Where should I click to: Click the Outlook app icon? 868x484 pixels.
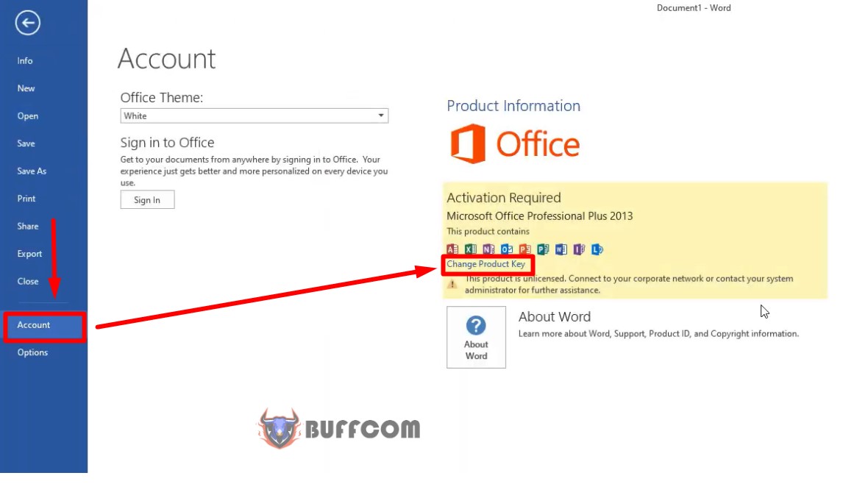pyautogui.click(x=507, y=249)
